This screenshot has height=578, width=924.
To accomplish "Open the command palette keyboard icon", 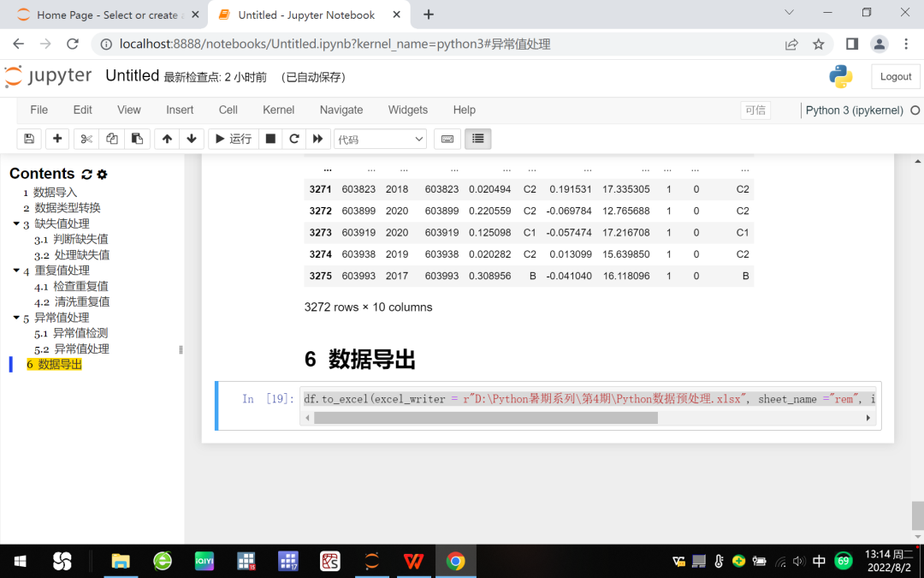I will tap(447, 139).
